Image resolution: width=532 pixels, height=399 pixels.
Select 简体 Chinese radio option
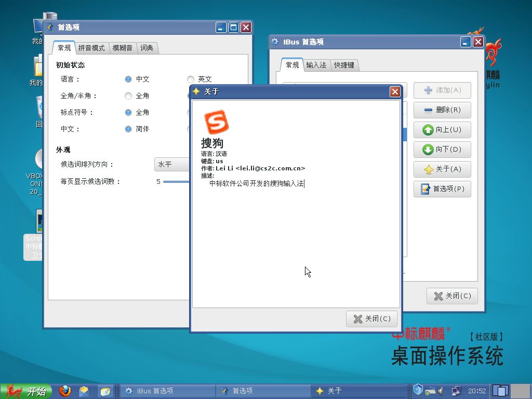[x=128, y=129]
